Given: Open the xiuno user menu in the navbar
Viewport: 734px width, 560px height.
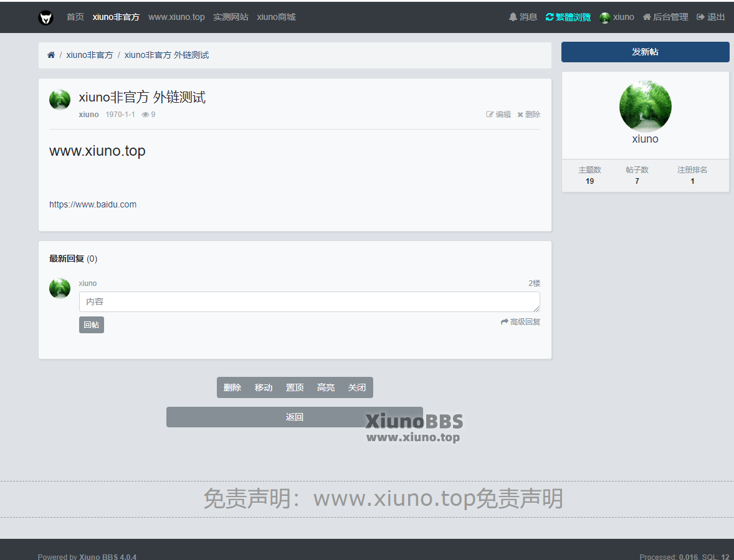Looking at the screenshot, I should coord(617,17).
